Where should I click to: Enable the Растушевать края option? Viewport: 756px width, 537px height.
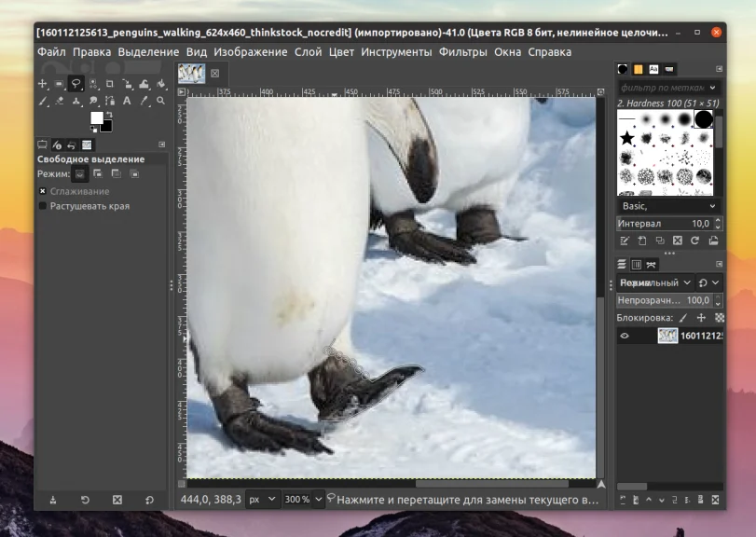(43, 206)
